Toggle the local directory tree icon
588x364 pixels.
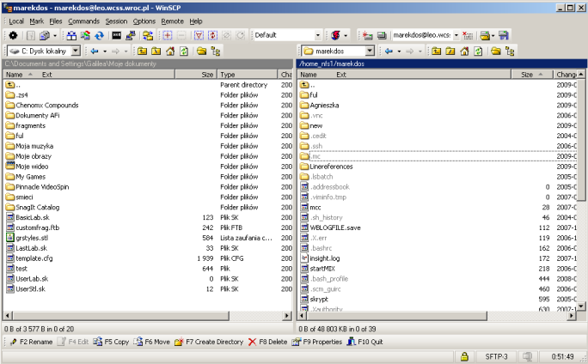[x=216, y=51]
